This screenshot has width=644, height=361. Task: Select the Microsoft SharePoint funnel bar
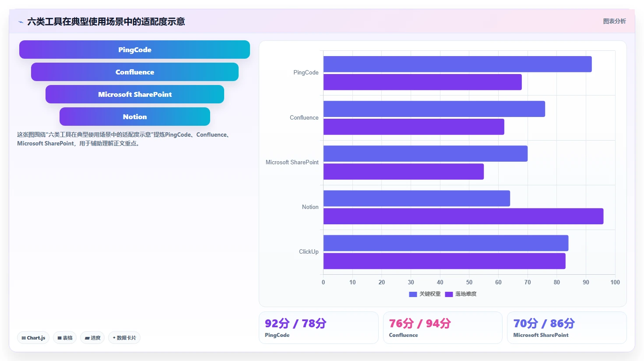[x=135, y=94]
